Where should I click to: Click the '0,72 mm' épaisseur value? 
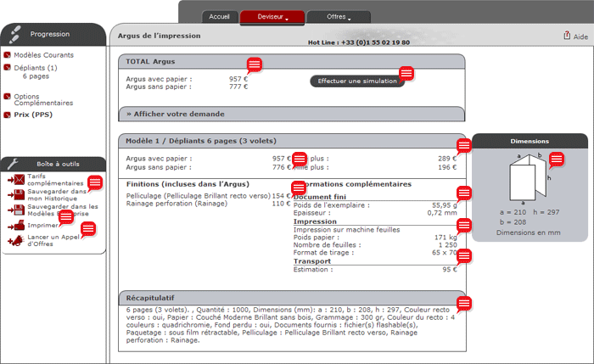pos(442,213)
